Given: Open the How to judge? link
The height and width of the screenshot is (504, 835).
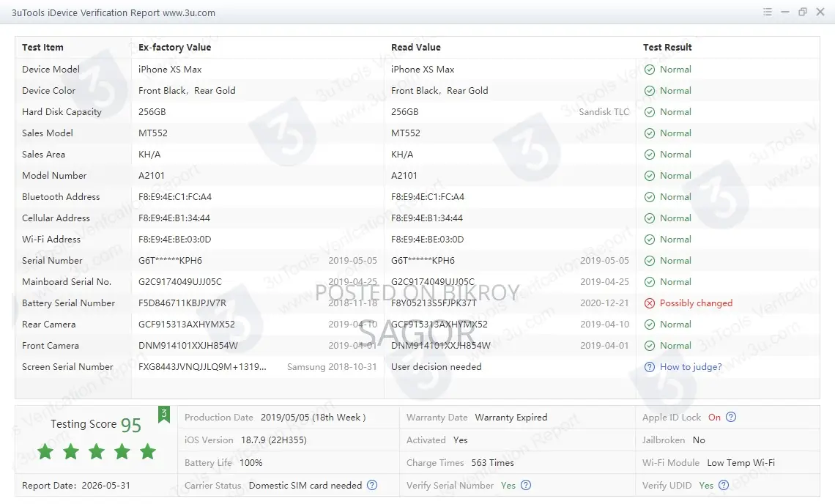Looking at the screenshot, I should coord(691,366).
